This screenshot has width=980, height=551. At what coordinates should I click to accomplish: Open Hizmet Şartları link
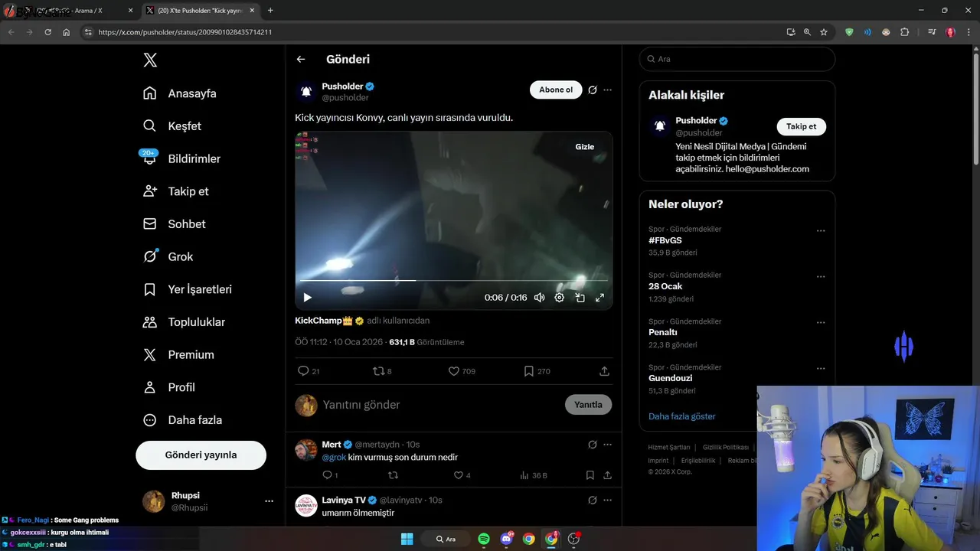click(x=669, y=448)
